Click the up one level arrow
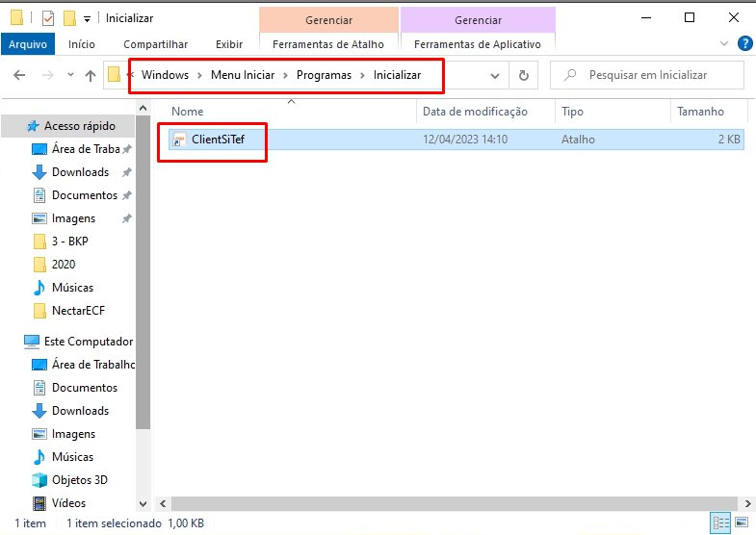This screenshot has height=535, width=756. 91,75
